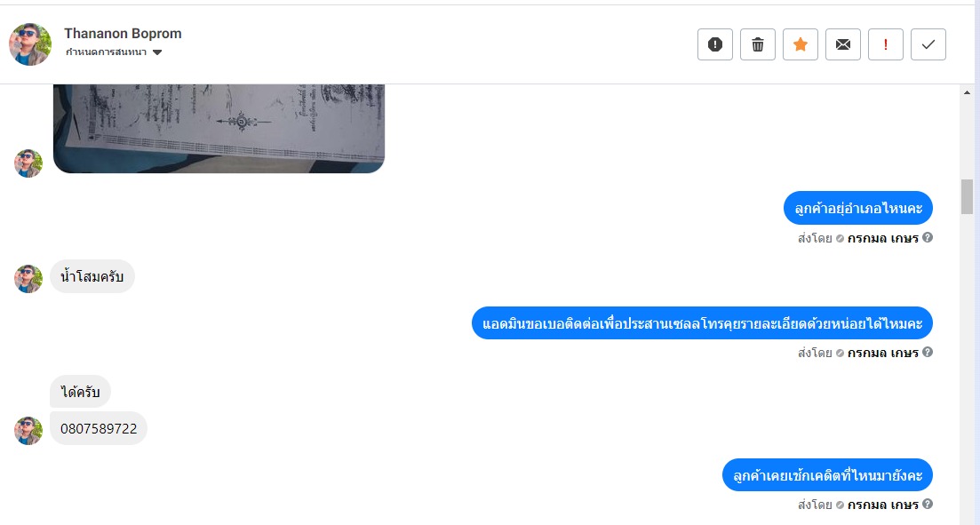
Task: Click sender name กรกมล เกษร under first reply
Action: [x=882, y=238]
